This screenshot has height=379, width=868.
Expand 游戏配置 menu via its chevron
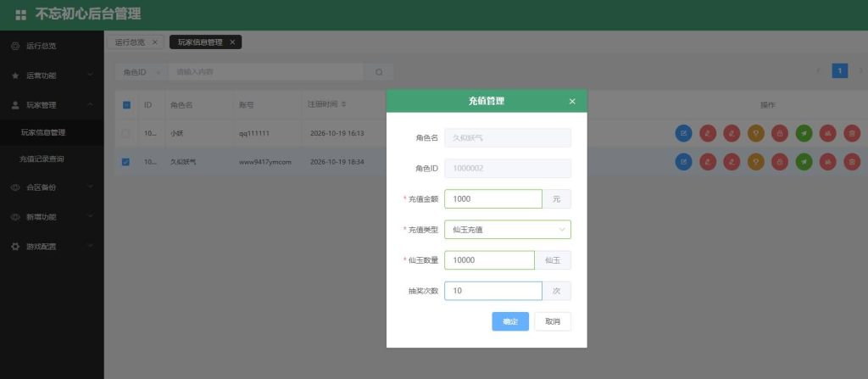pyautogui.click(x=90, y=247)
